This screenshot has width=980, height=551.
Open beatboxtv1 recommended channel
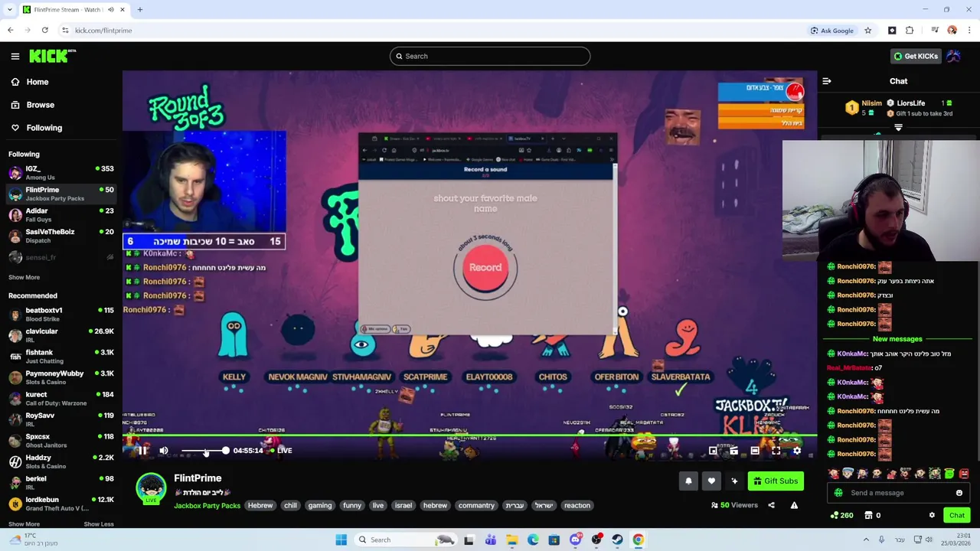point(61,315)
